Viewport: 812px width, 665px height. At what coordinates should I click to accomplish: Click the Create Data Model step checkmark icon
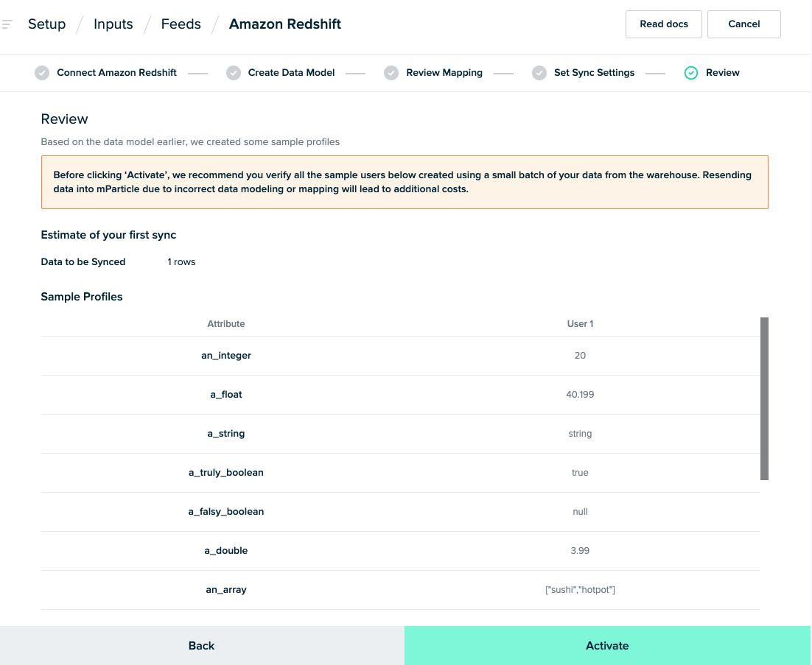234,73
